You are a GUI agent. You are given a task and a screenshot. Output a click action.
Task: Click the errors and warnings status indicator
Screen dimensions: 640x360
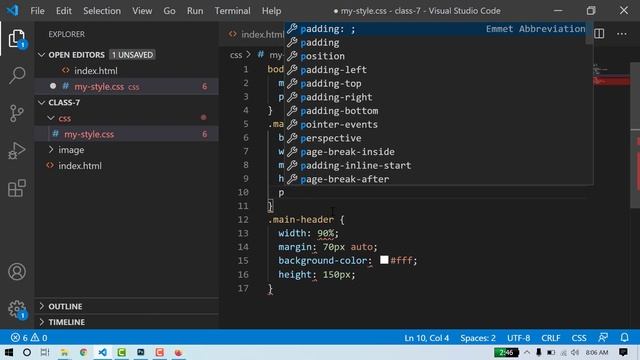[x=29, y=338]
